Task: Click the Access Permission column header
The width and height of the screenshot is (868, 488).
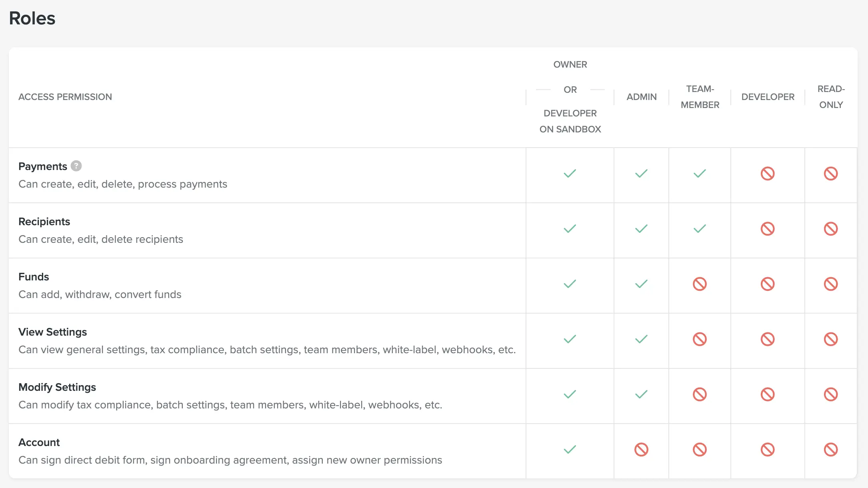Action: pos(65,97)
